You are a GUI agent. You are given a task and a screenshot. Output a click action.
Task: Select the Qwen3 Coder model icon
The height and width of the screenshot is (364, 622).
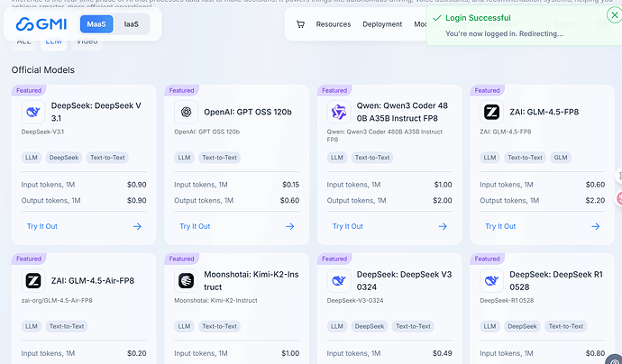tap(339, 113)
